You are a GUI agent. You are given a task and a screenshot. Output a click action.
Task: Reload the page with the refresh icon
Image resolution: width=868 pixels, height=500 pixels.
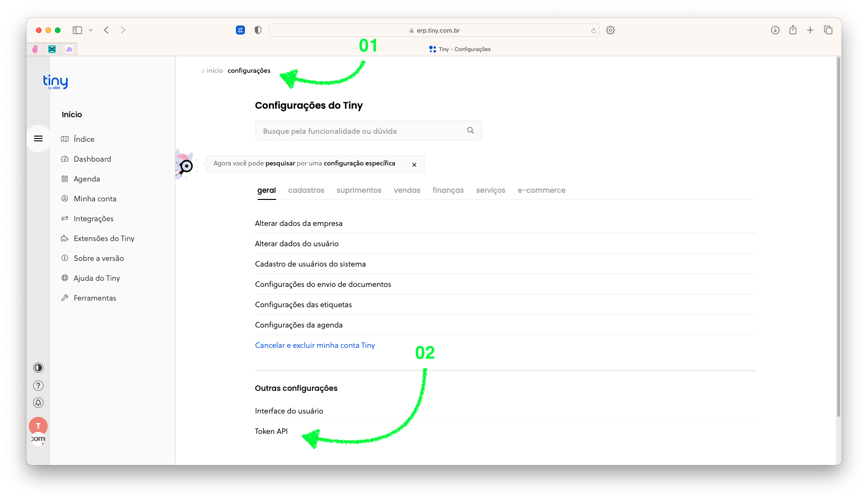click(x=593, y=31)
